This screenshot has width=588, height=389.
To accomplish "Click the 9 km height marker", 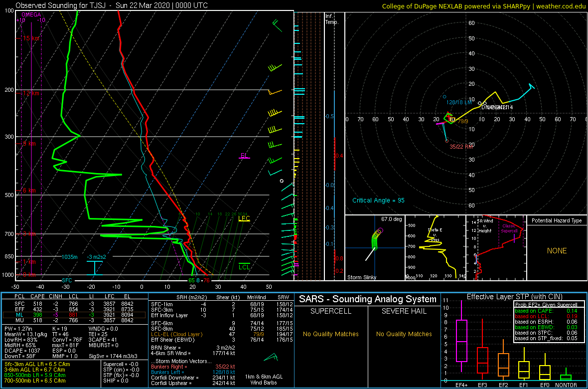I will (x=29, y=144).
